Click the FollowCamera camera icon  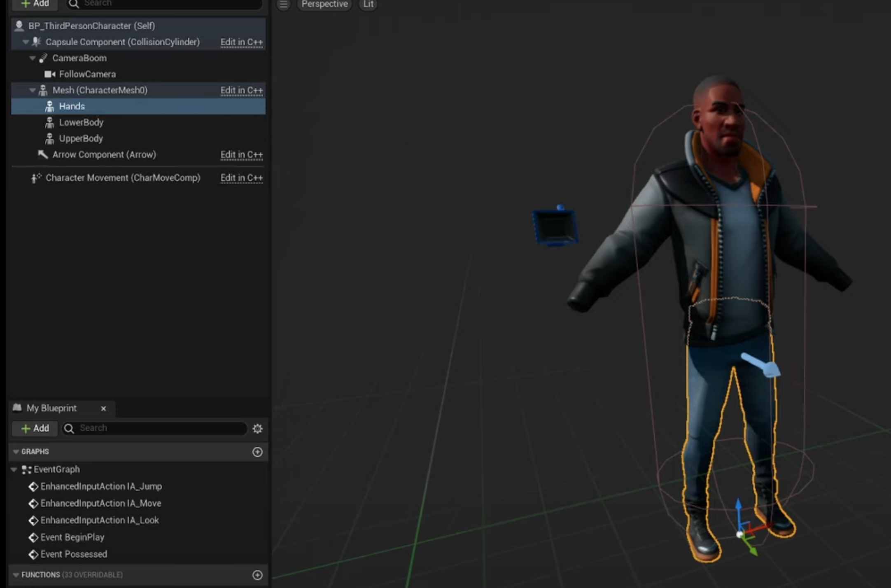(x=50, y=74)
